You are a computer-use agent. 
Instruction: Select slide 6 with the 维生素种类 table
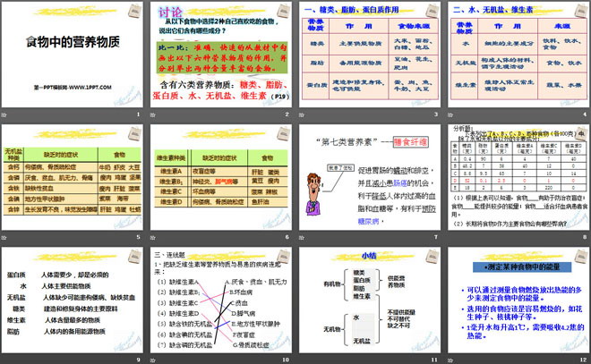tap(218, 177)
